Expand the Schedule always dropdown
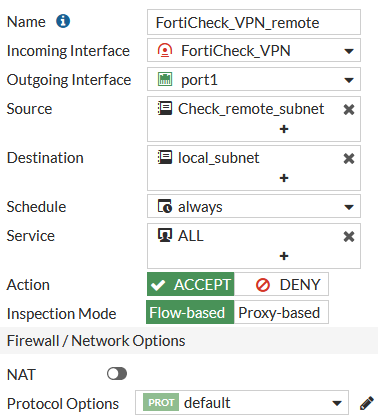 (x=254, y=206)
